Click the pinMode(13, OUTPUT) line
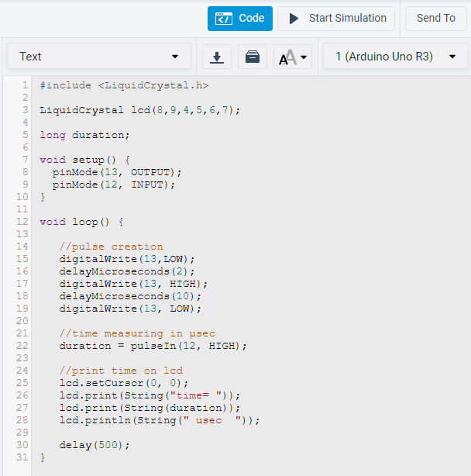 click(117, 172)
